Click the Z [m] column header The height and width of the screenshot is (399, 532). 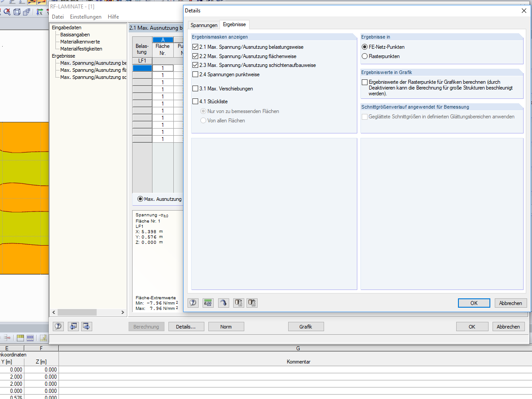41,362
